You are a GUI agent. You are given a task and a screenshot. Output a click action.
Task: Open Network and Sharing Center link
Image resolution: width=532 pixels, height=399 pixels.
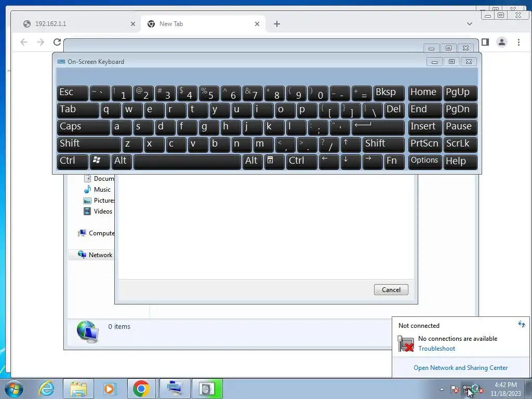[x=460, y=368]
